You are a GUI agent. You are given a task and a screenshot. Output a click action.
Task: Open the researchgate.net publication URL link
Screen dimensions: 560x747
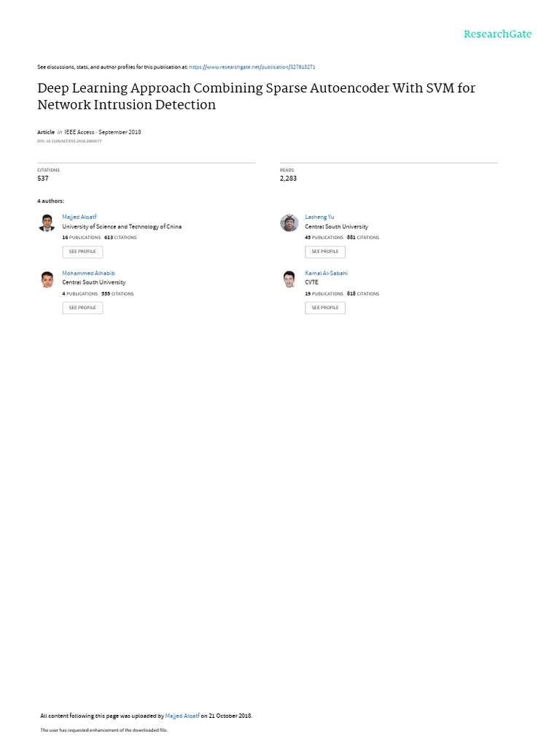[x=252, y=67]
